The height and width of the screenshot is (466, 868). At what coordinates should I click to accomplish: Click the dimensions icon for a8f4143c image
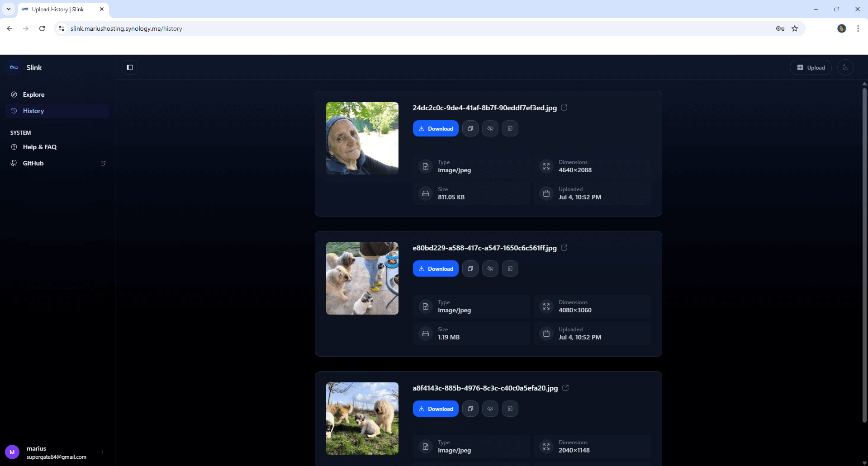(546, 447)
